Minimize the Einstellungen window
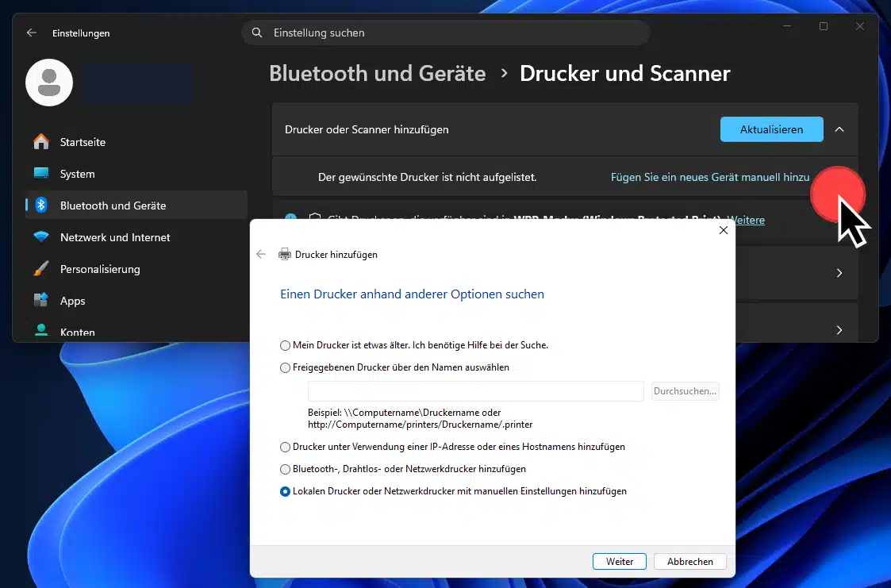The image size is (891, 588). 787,26
